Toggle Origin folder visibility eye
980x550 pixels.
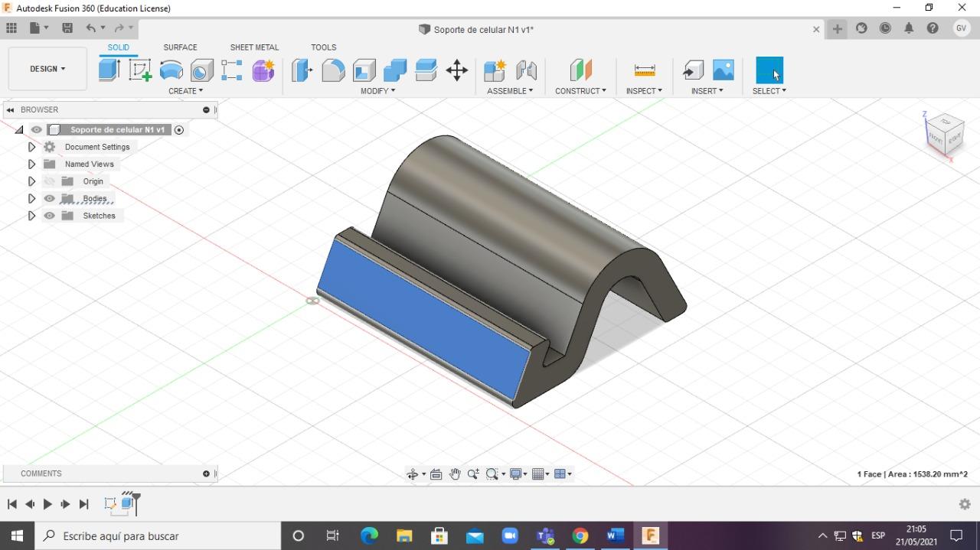pos(50,181)
